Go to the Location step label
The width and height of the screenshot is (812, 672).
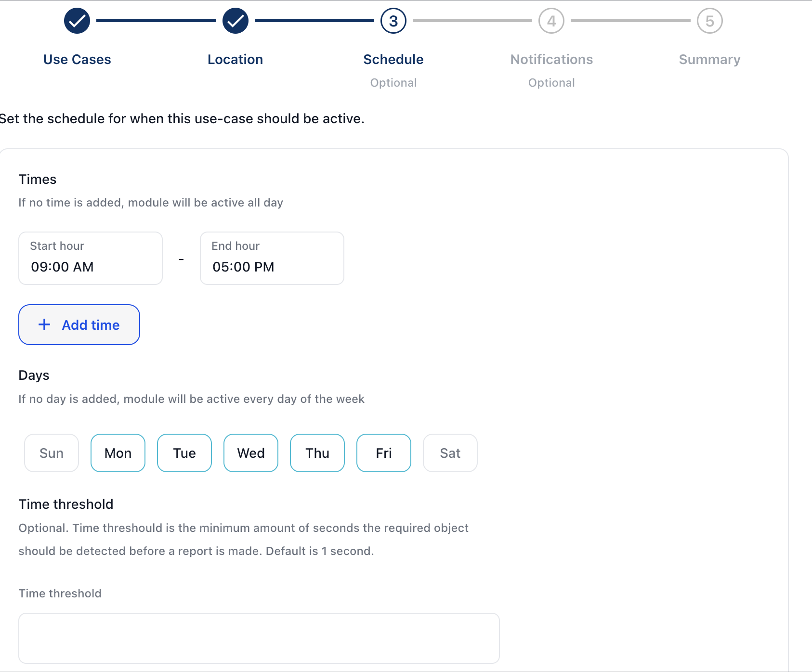pyautogui.click(x=235, y=59)
